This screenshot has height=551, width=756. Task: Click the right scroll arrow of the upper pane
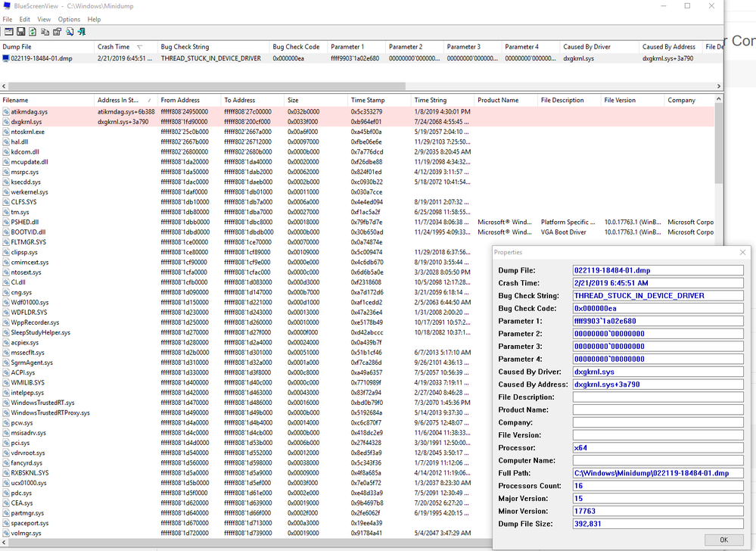pyautogui.click(x=719, y=86)
